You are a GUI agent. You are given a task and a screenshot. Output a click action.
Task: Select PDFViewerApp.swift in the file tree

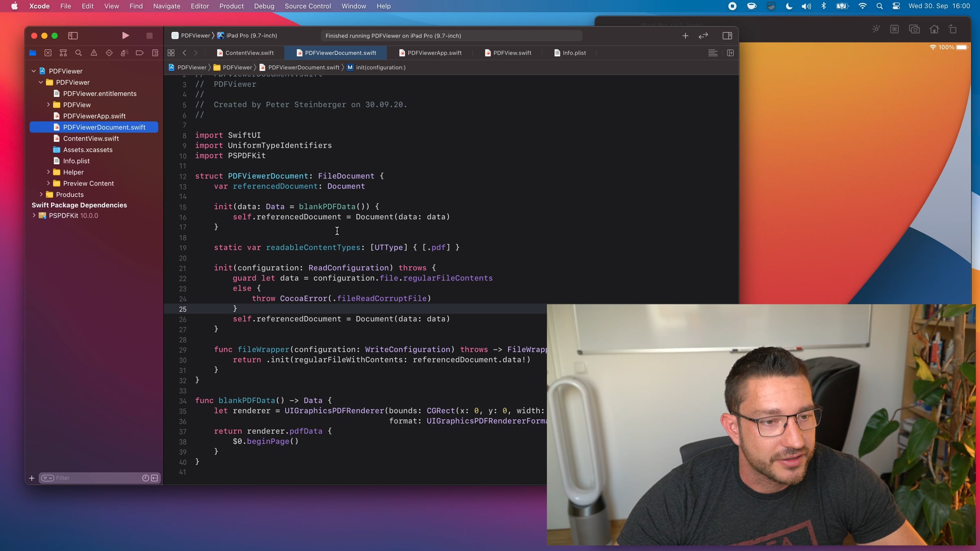point(94,116)
